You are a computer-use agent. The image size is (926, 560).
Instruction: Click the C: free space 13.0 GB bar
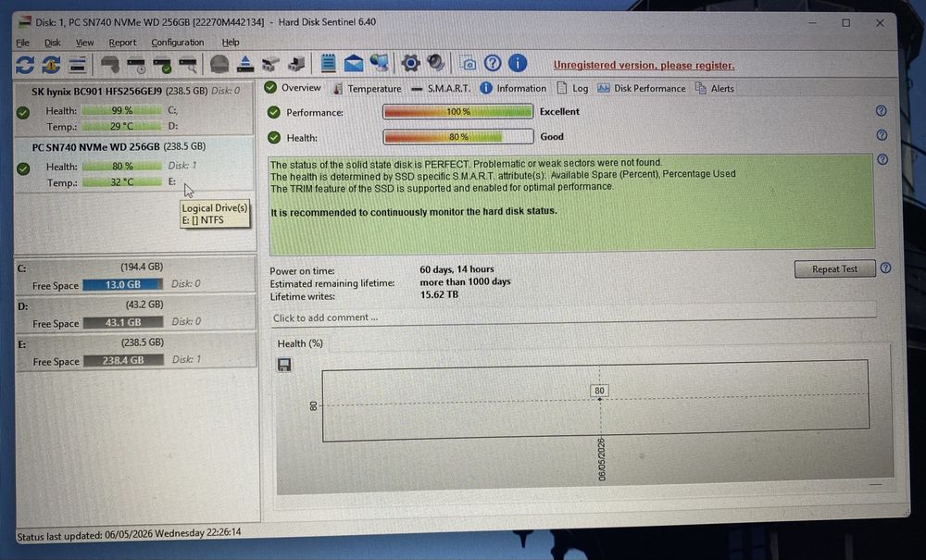(x=123, y=284)
